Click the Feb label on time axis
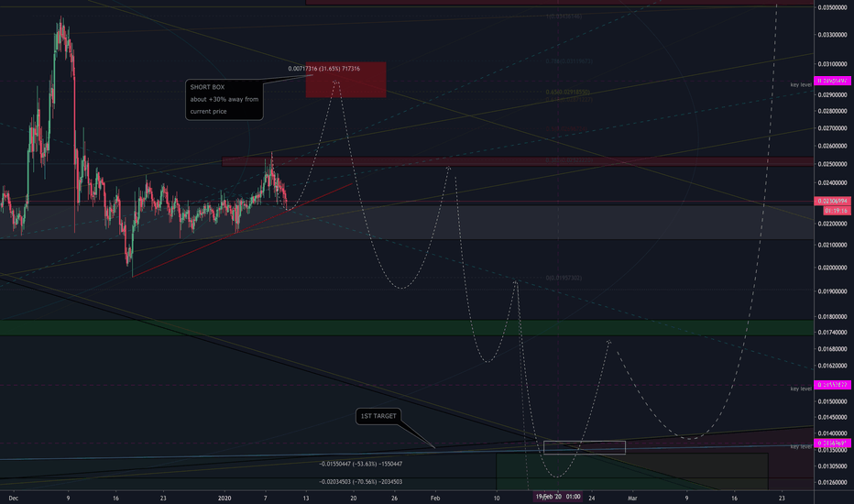 (x=434, y=498)
